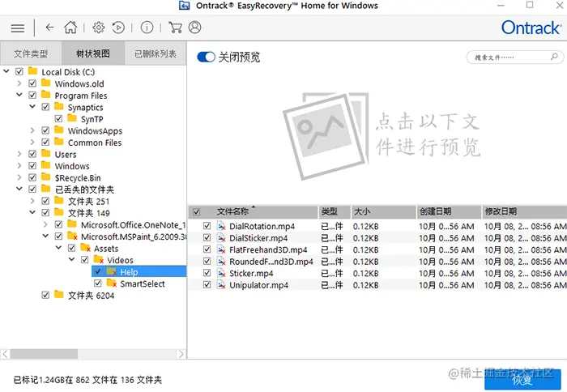This screenshot has width=567, height=392.
Task: Uncheck the RoundedF...nd3D.mp4 checkbox
Action: [x=207, y=261]
